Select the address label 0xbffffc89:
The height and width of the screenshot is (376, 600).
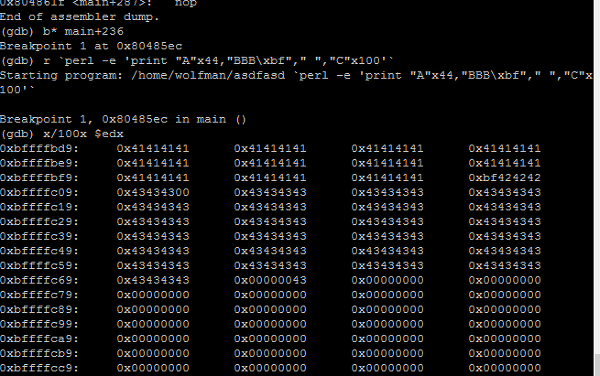[39, 310]
